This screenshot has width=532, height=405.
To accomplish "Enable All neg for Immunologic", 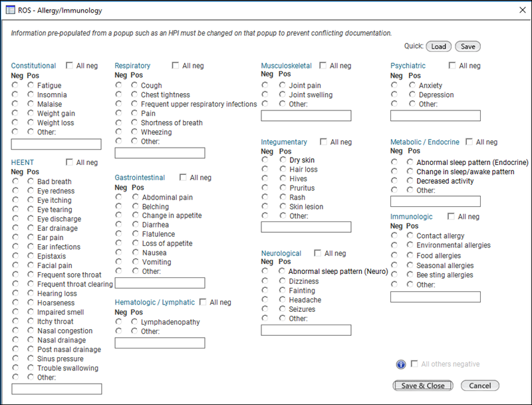I will click(x=451, y=216).
